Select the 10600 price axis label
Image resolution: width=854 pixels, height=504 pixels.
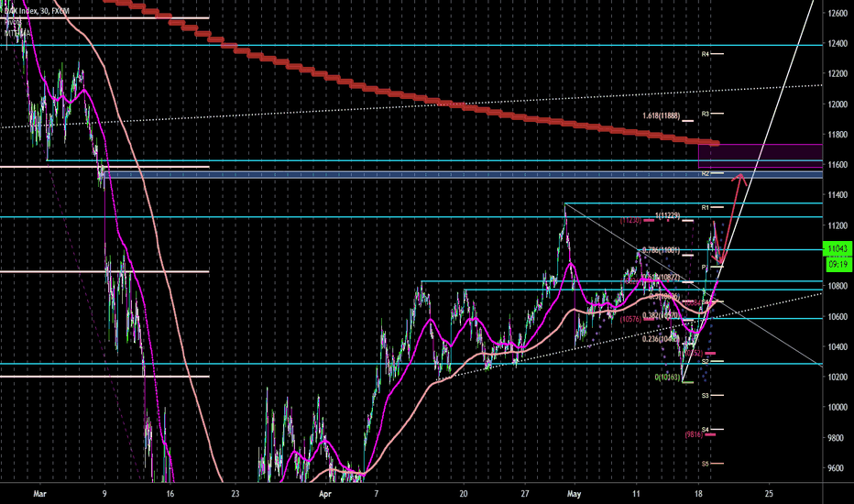pyautogui.click(x=838, y=316)
